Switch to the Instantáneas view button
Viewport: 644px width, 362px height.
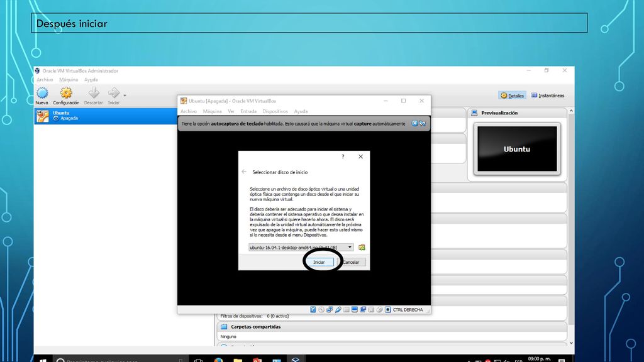pyautogui.click(x=548, y=96)
